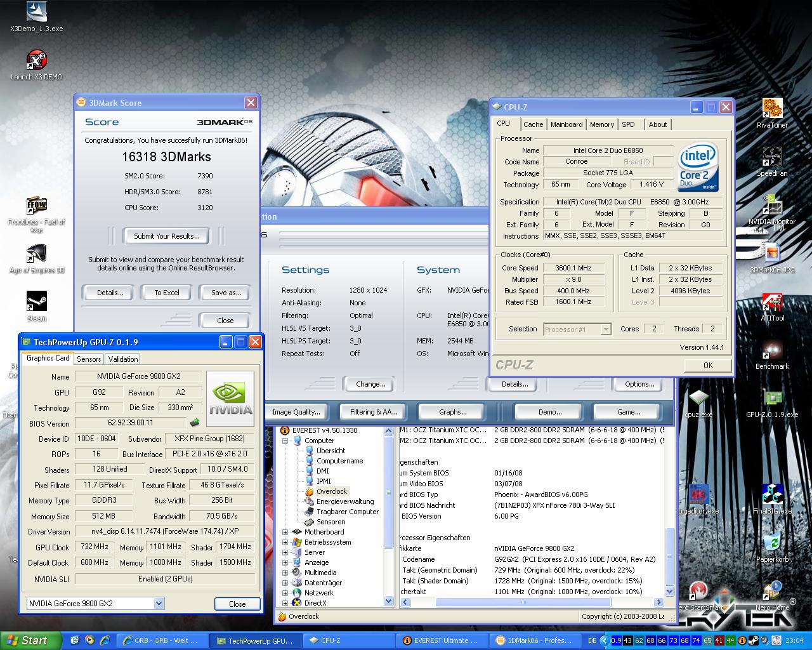Click the BIOS save chip icon in GPU-Z
Viewport: 812px width, 650px height.
click(x=195, y=423)
